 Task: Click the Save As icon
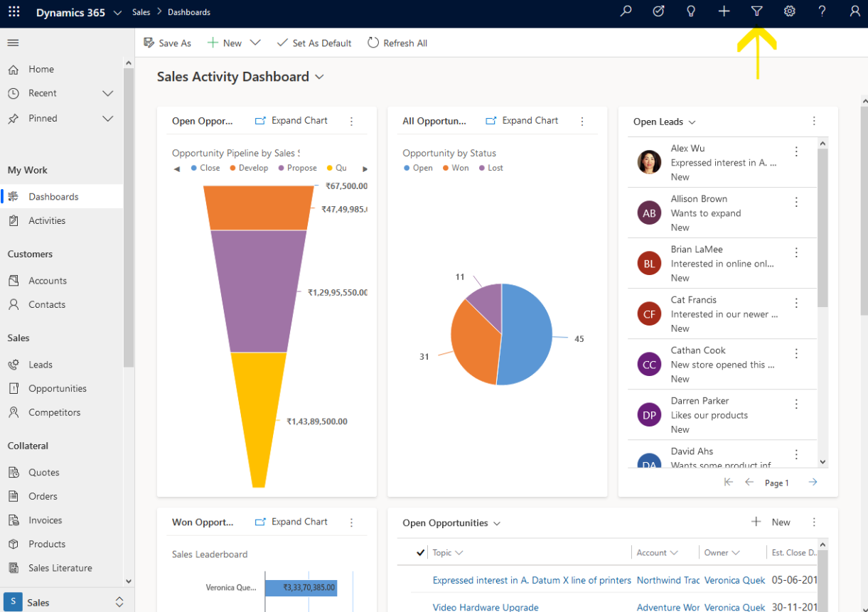coord(149,43)
